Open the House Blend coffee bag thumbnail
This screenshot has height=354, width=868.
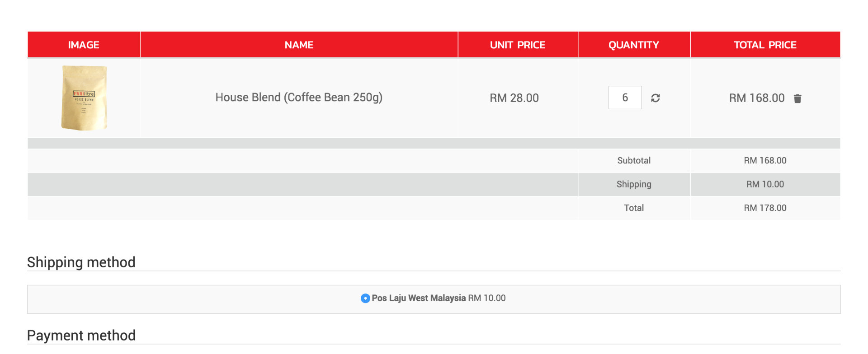84,98
